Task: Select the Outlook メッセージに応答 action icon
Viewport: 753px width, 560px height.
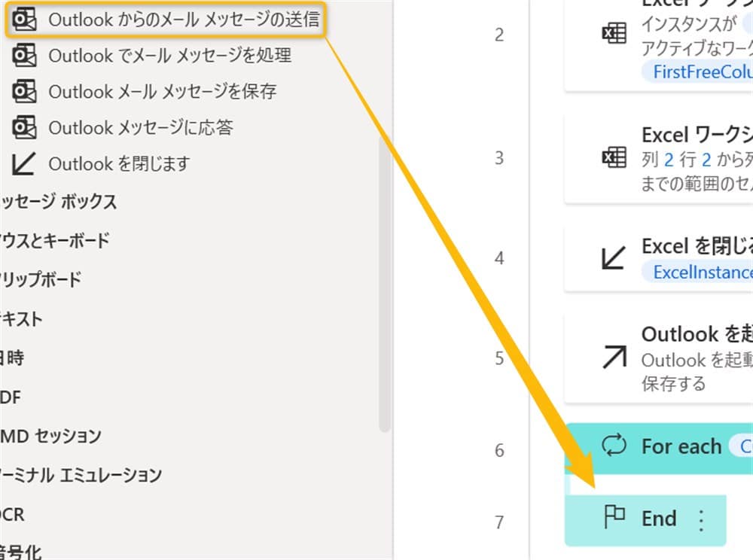Action: (x=25, y=127)
